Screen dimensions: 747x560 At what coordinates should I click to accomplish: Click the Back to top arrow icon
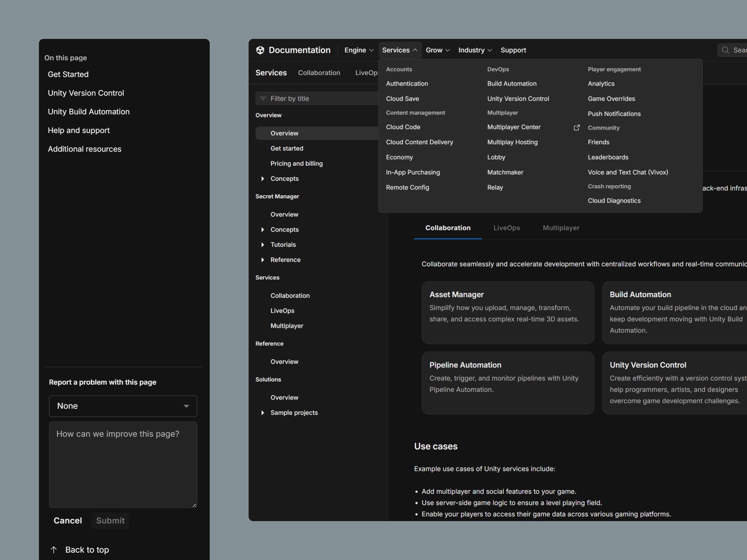tap(54, 549)
